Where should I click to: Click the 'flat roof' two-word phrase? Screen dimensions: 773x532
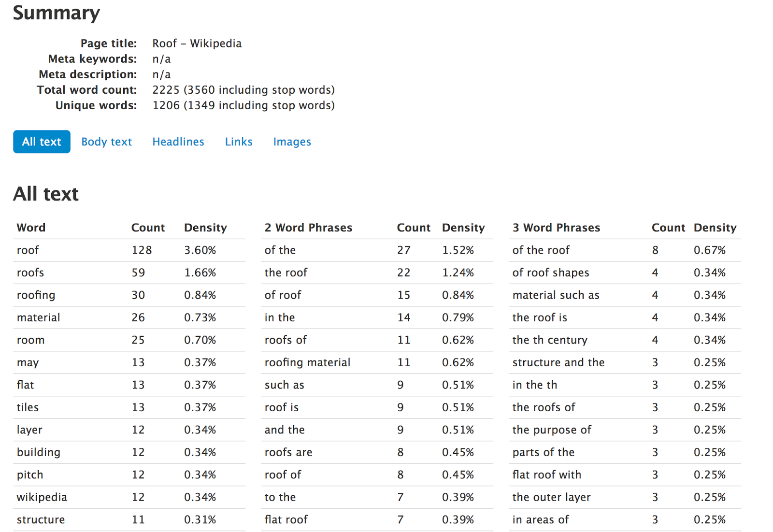point(286,519)
